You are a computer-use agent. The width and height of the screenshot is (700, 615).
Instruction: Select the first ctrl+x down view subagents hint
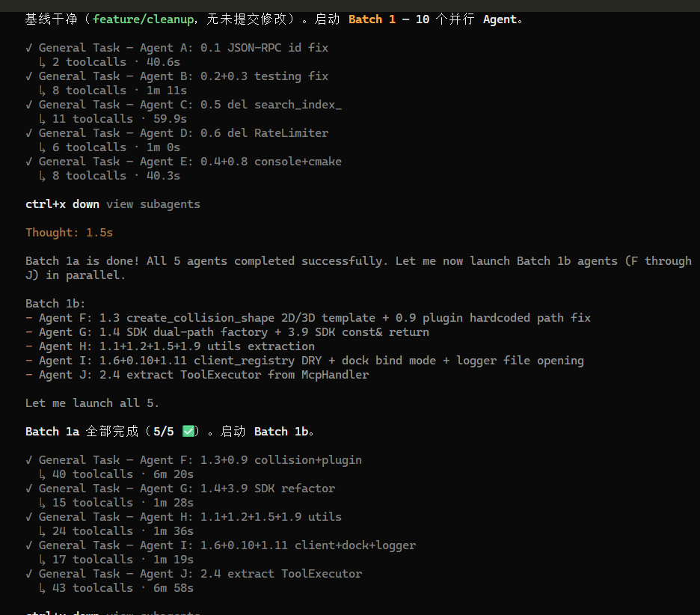click(x=113, y=204)
